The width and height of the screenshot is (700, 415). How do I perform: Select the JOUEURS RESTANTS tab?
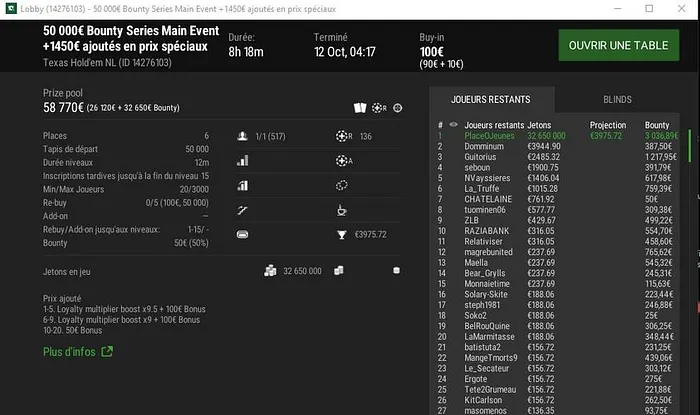coord(491,100)
